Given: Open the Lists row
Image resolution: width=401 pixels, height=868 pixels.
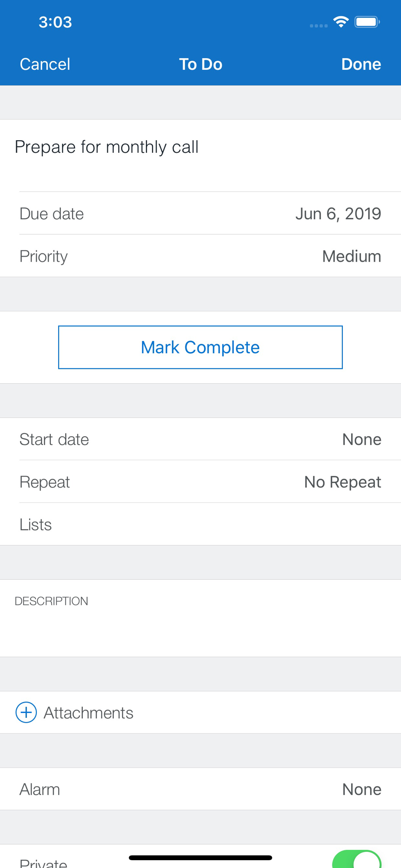Looking at the screenshot, I should pos(200,524).
